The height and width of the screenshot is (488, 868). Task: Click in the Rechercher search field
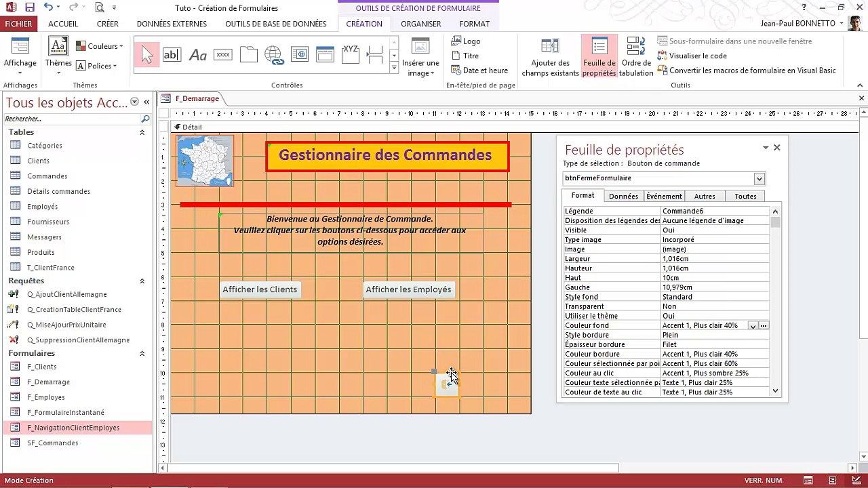coord(72,119)
